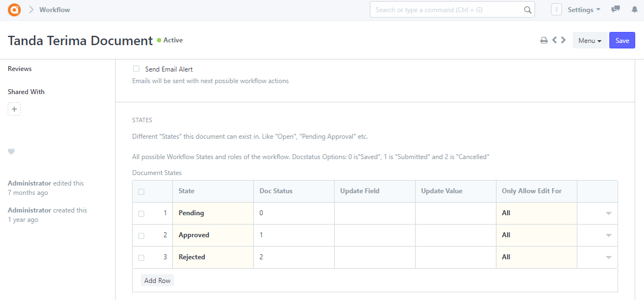Image resolution: width=644 pixels, height=300 pixels.
Task: Go to next document arrow
Action: click(x=564, y=40)
